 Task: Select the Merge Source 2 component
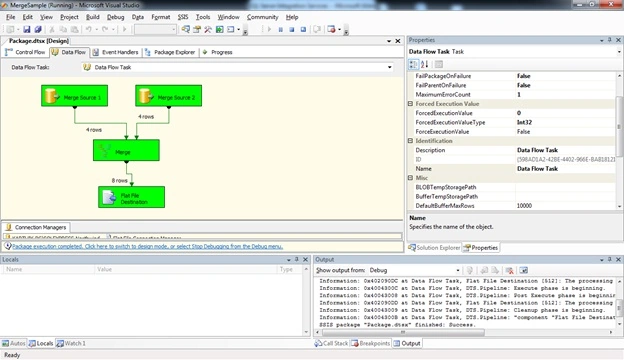pyautogui.click(x=168, y=96)
